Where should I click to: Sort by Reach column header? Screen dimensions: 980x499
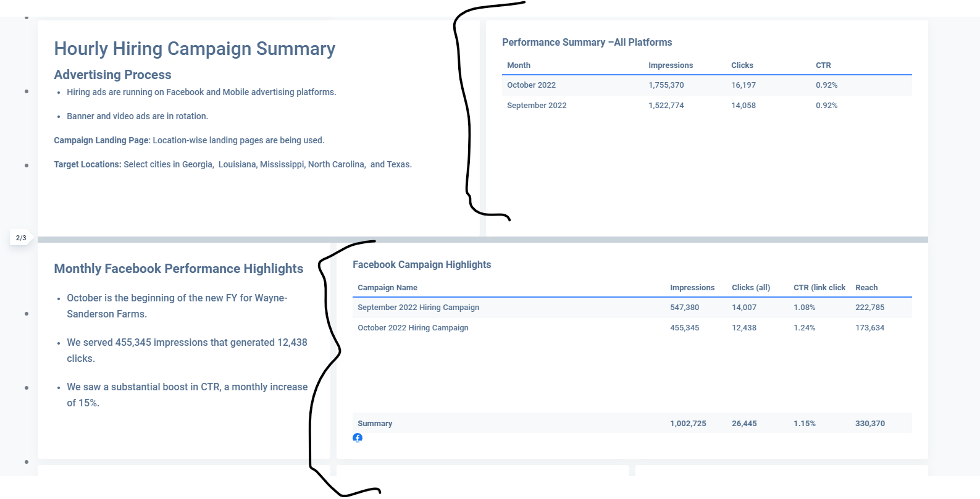tap(866, 288)
